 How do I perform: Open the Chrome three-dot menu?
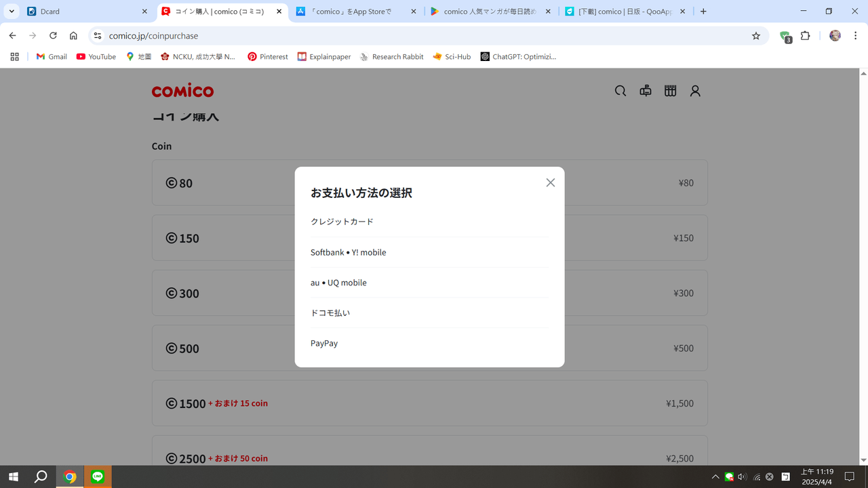click(x=856, y=36)
